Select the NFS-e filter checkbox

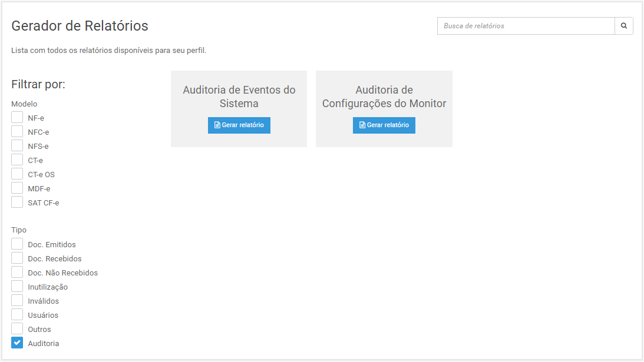[17, 146]
